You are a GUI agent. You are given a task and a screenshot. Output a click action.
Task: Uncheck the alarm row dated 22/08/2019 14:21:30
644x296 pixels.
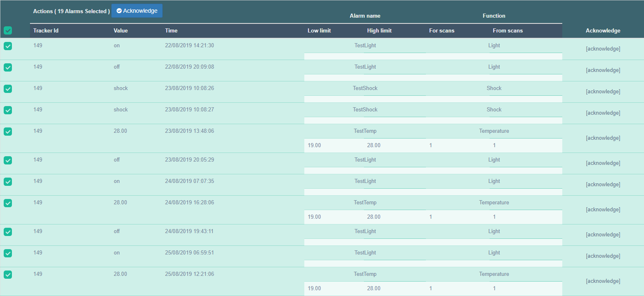[x=8, y=46]
